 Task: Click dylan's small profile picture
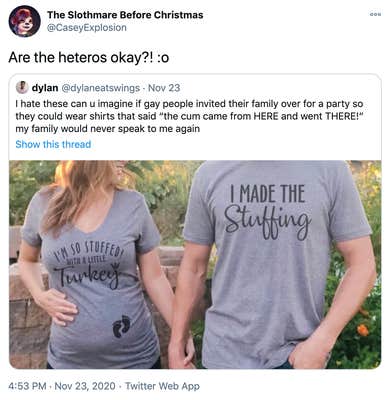22,88
